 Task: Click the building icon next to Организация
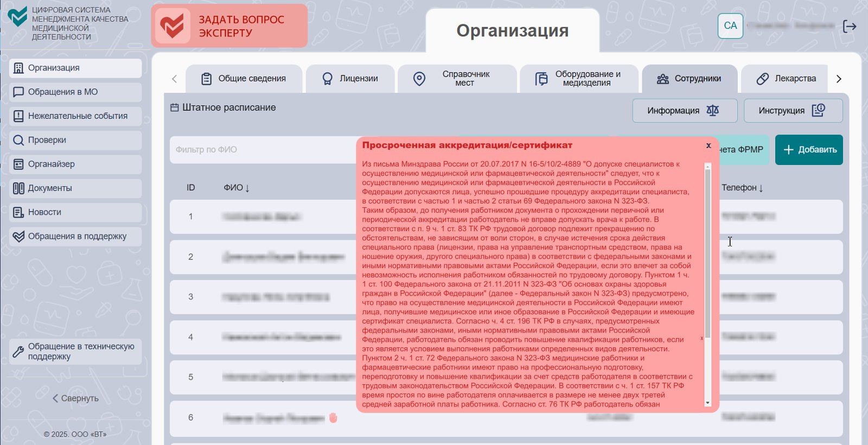pos(18,68)
